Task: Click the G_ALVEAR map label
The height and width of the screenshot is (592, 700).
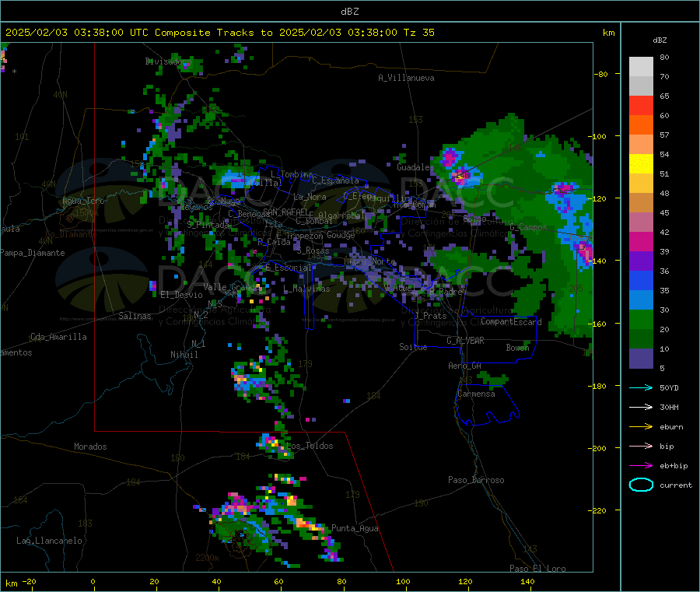Action: pyautogui.click(x=465, y=341)
